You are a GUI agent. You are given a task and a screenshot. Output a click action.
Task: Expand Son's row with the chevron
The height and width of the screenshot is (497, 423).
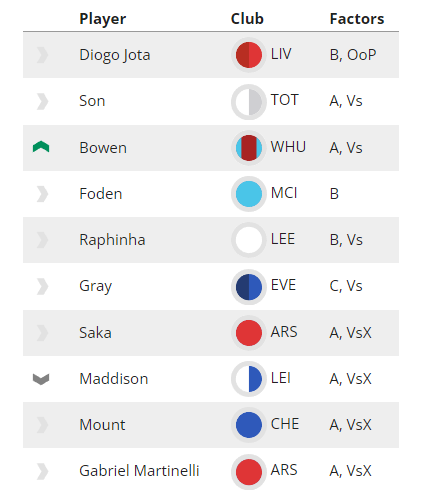click(x=42, y=101)
